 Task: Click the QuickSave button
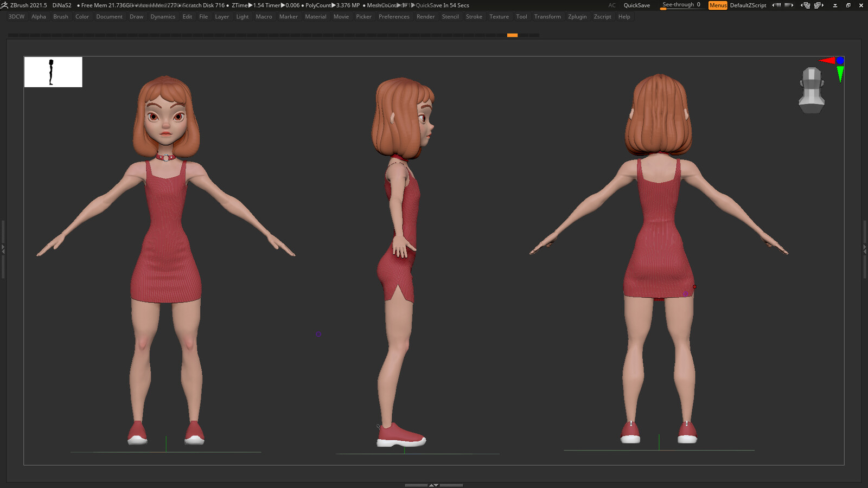636,5
